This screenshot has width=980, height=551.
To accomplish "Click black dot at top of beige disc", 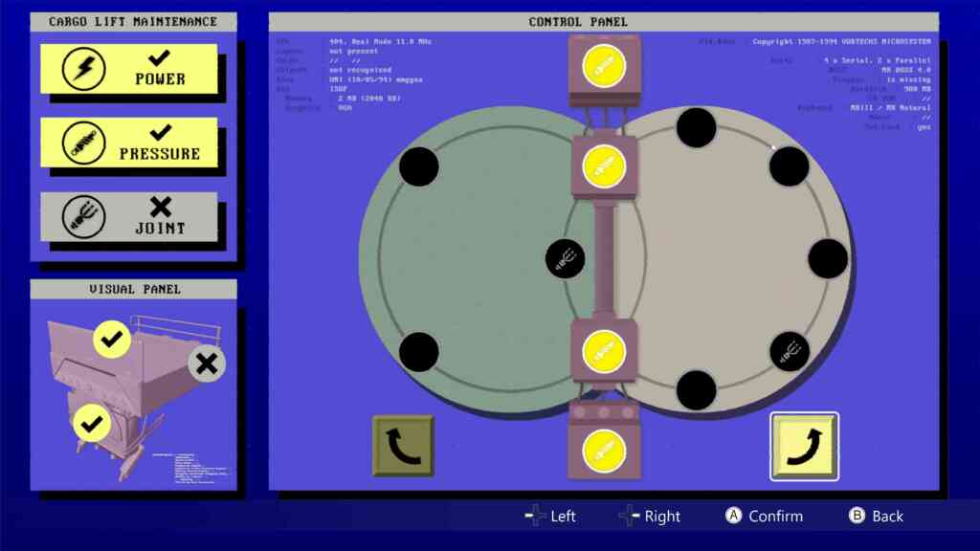I will (697, 127).
